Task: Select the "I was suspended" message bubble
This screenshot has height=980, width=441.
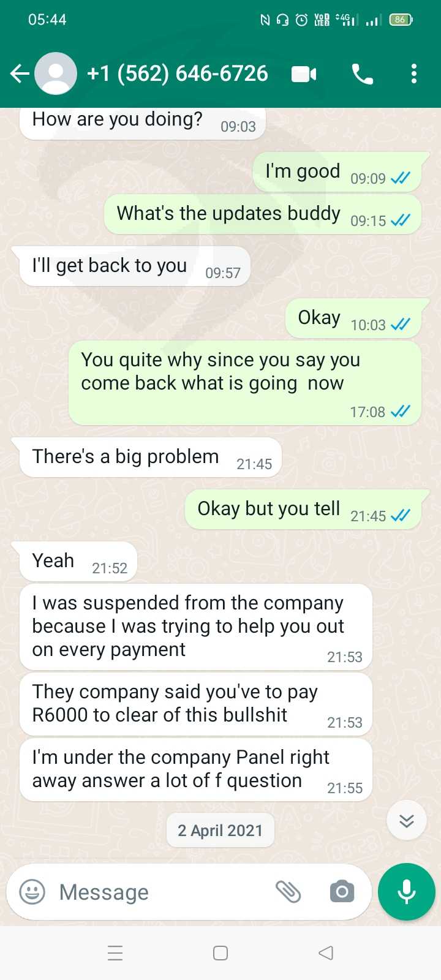Action: click(x=196, y=627)
